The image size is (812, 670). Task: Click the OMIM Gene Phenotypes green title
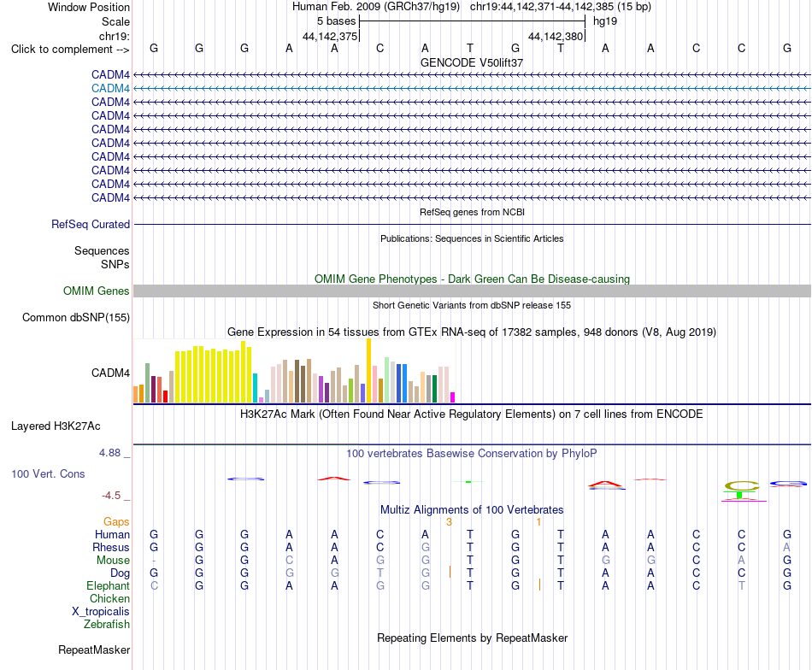pos(472,279)
